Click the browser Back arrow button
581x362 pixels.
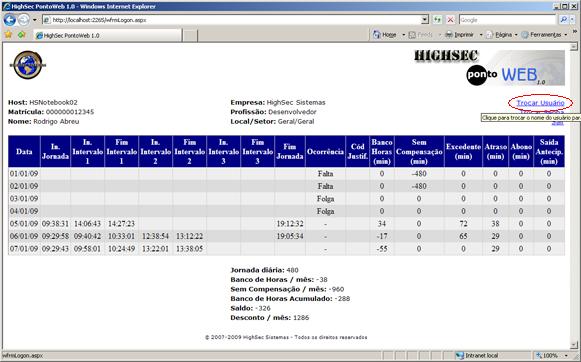[10, 20]
